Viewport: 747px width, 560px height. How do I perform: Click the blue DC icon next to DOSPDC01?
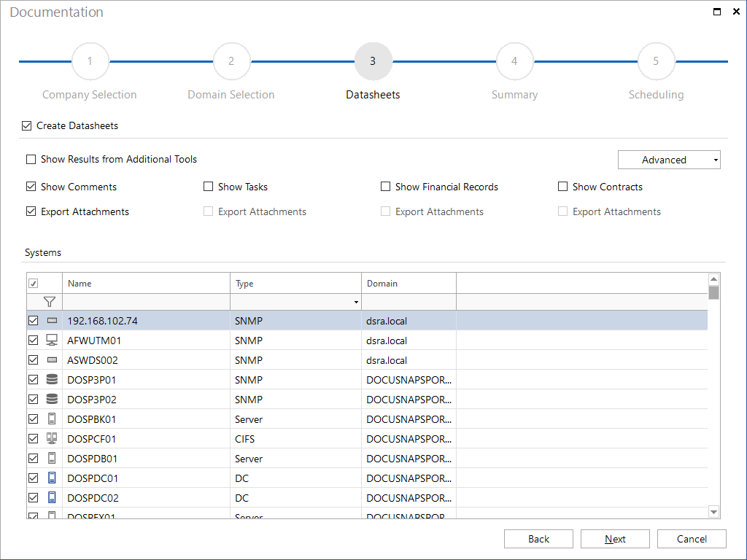pos(52,478)
